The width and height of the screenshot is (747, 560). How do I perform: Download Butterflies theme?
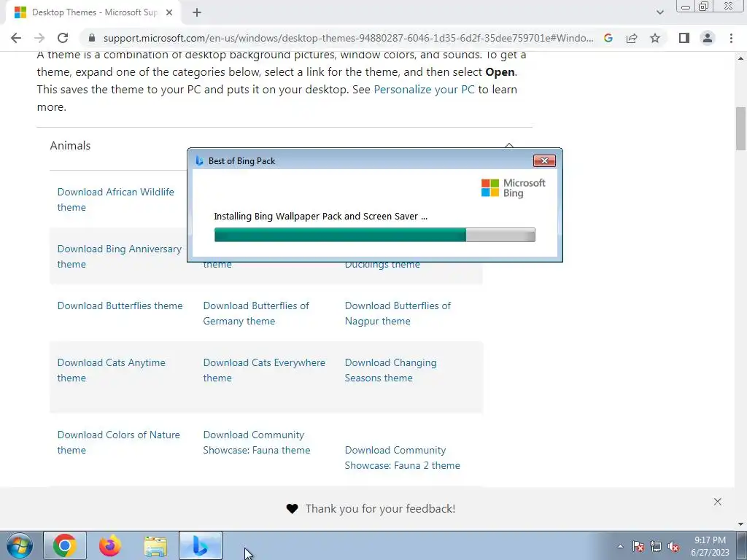pyautogui.click(x=120, y=306)
